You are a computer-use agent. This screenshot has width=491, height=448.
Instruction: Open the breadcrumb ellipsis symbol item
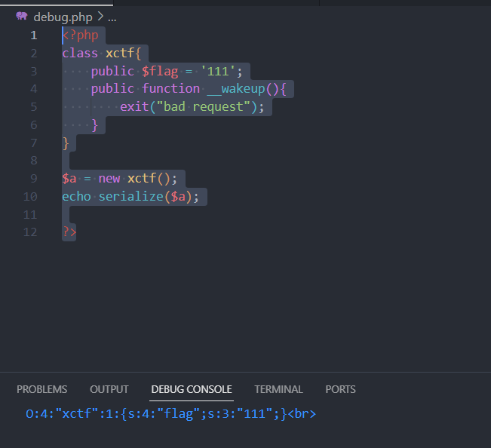click(x=112, y=17)
